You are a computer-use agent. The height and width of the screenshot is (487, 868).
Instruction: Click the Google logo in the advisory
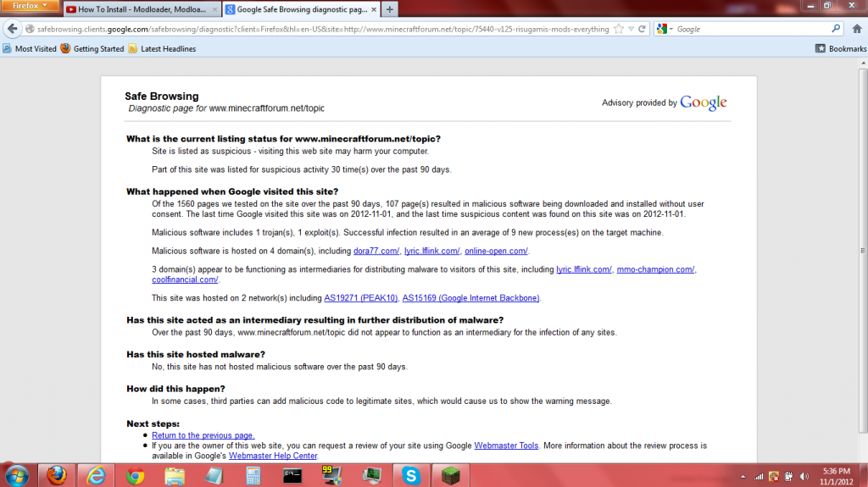pos(703,102)
